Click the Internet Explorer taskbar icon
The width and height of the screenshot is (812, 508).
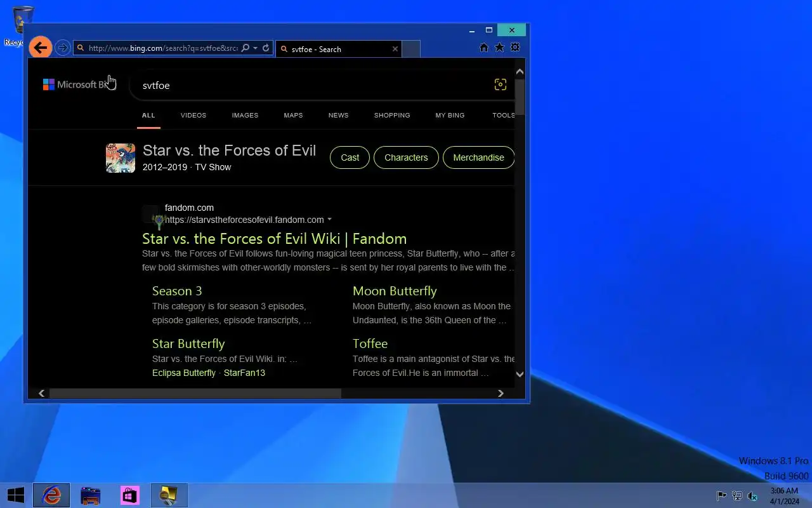(51, 495)
